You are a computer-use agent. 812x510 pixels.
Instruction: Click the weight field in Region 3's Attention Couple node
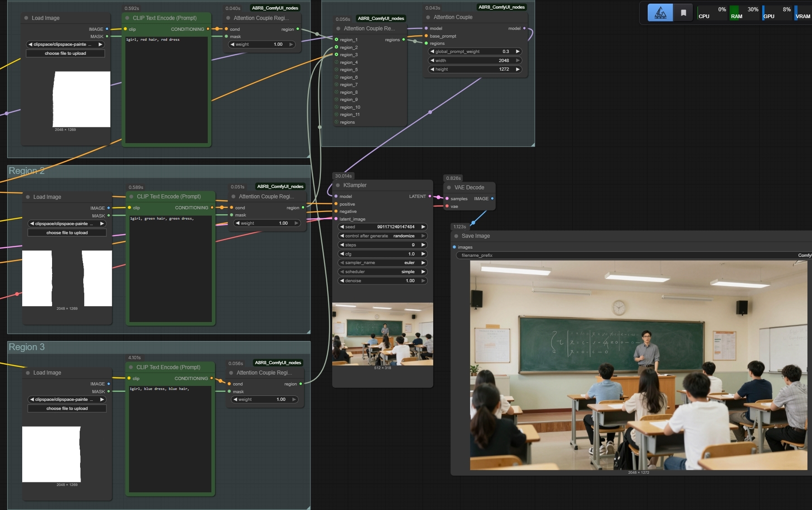pos(265,399)
